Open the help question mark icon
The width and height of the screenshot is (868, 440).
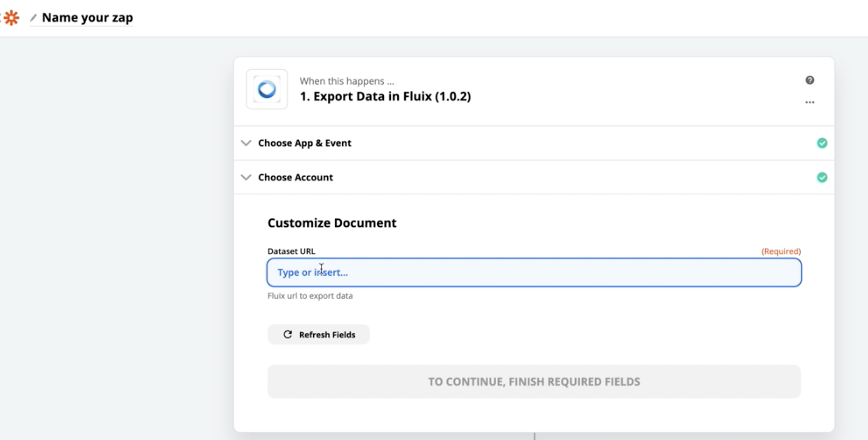pyautogui.click(x=810, y=80)
